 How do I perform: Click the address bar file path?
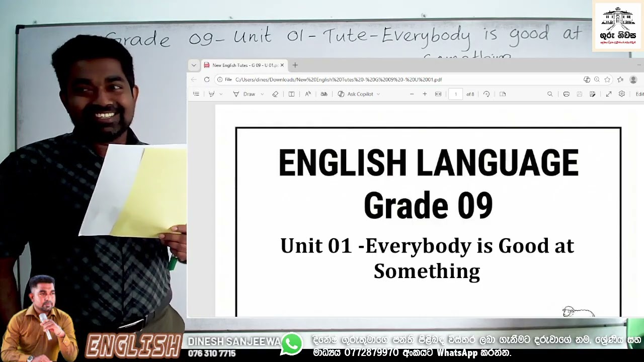[339, 79]
